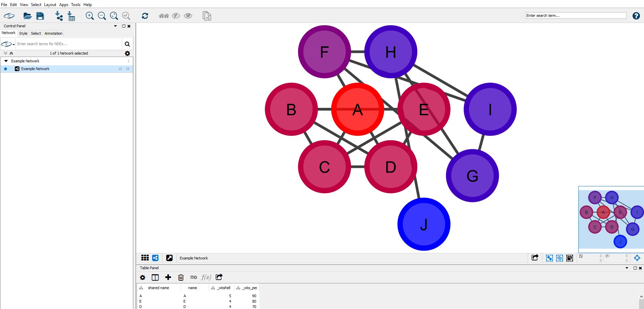Open Table Panel settings gear icon

coord(143,277)
